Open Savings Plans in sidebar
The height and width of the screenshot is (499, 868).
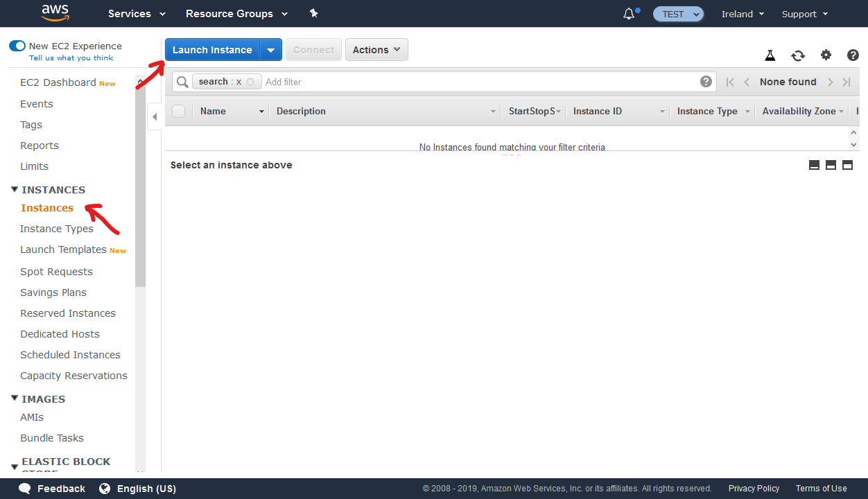53,292
